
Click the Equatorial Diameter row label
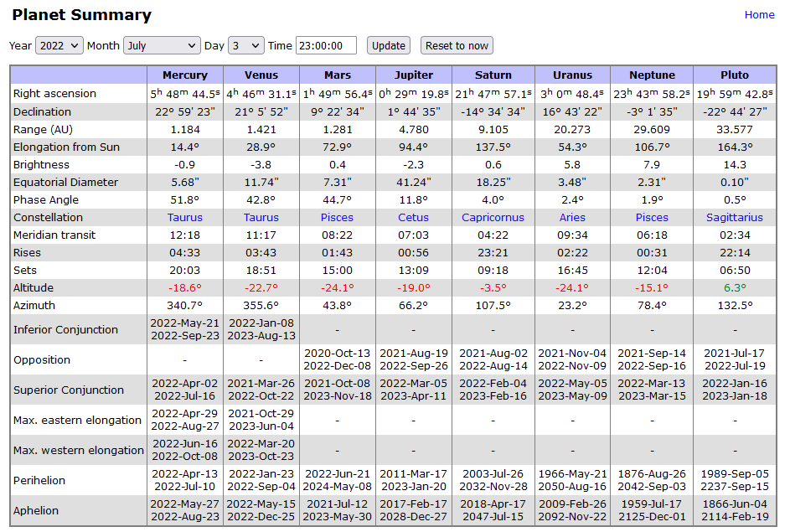(x=65, y=183)
